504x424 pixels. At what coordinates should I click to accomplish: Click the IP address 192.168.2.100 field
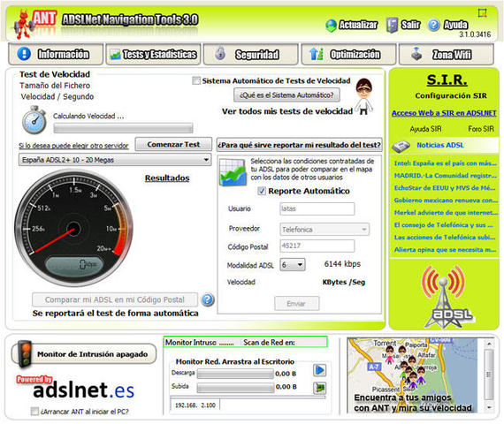tap(195, 405)
